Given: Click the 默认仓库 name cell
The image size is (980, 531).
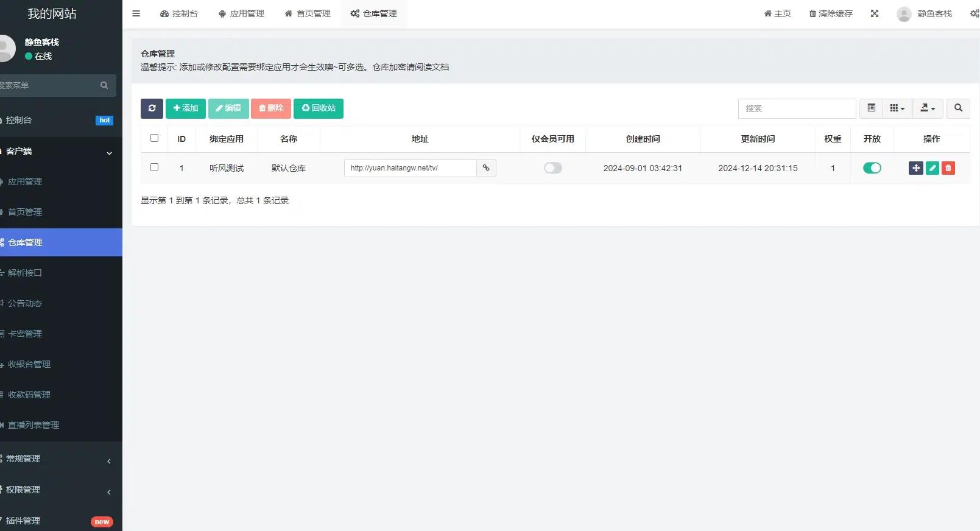Looking at the screenshot, I should click(289, 168).
